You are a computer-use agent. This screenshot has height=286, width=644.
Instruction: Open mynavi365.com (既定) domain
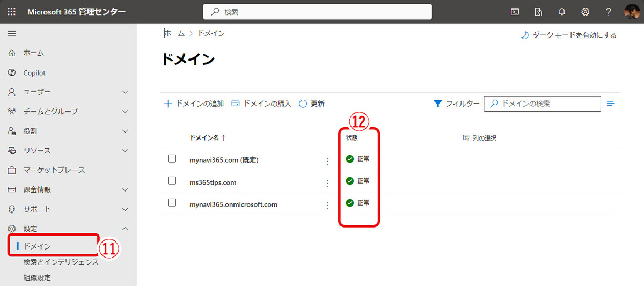[x=224, y=160]
